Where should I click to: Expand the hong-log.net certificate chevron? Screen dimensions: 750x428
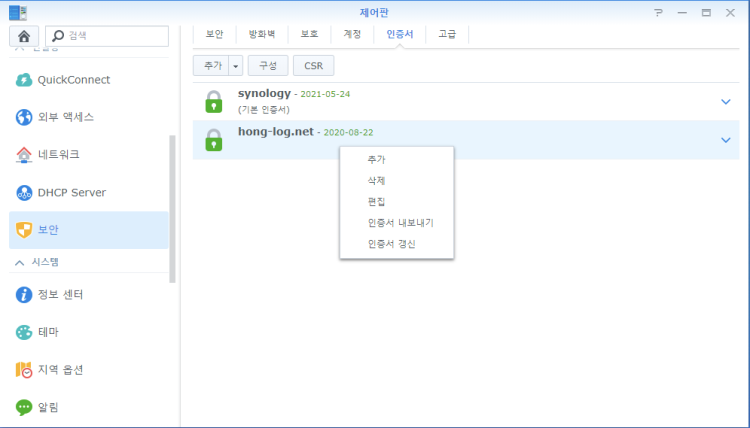(x=726, y=140)
